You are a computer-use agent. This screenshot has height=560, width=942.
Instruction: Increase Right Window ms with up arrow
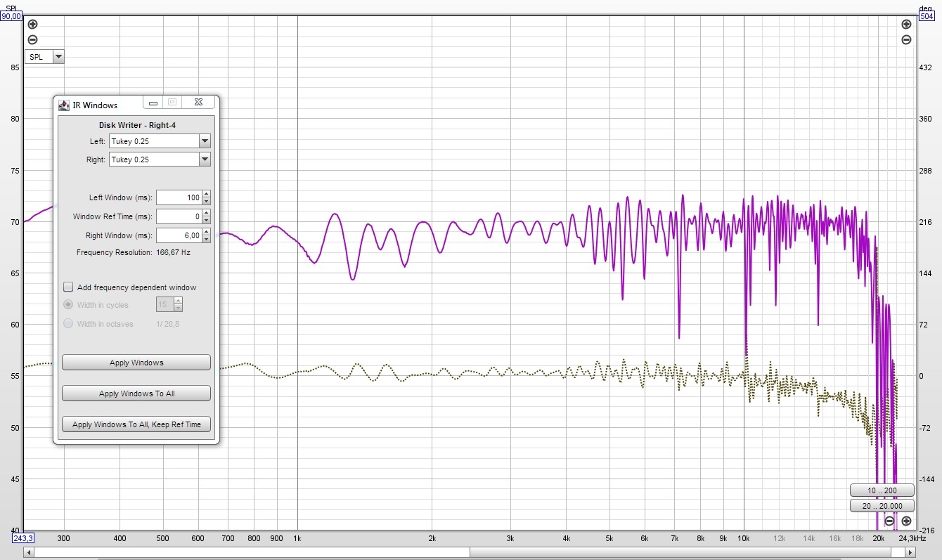(x=206, y=232)
